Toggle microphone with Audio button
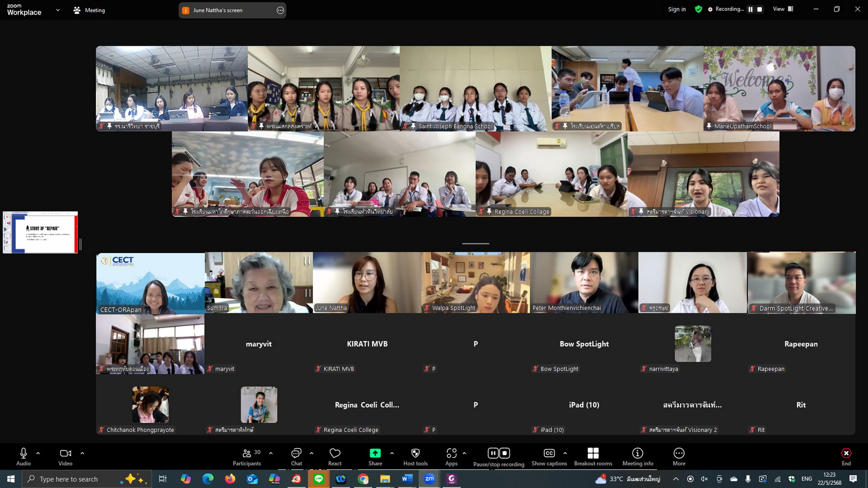Viewport: 868px width, 488px height. click(23, 456)
